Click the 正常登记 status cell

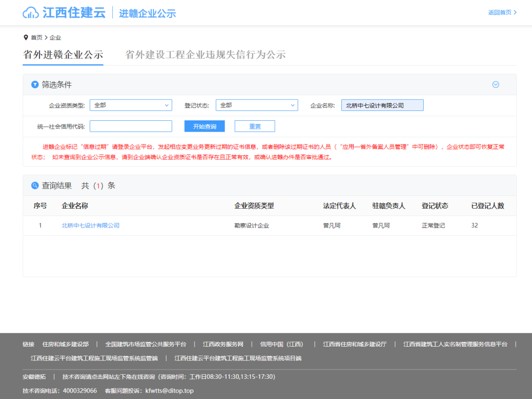(433, 225)
